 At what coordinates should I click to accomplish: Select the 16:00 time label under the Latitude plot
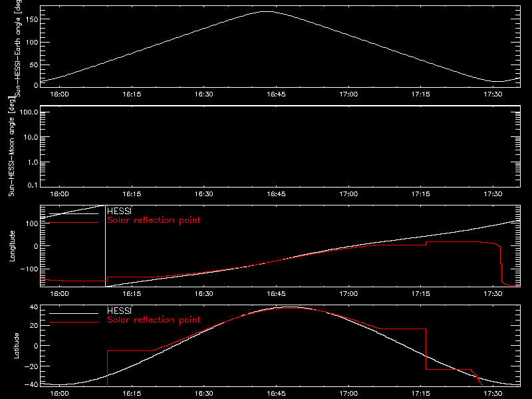[59, 394]
